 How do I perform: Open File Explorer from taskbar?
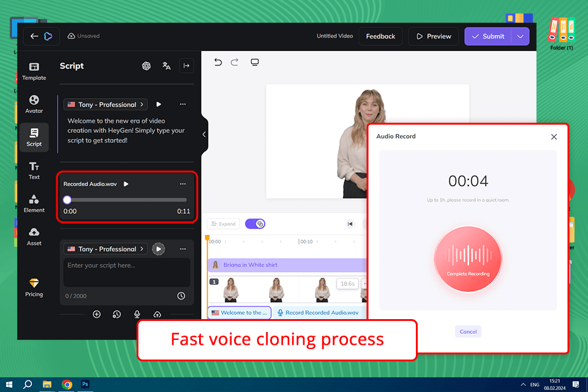point(47,385)
